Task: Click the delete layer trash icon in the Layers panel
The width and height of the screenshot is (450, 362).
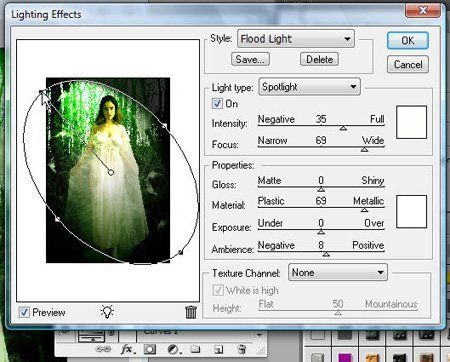Action: [x=241, y=349]
